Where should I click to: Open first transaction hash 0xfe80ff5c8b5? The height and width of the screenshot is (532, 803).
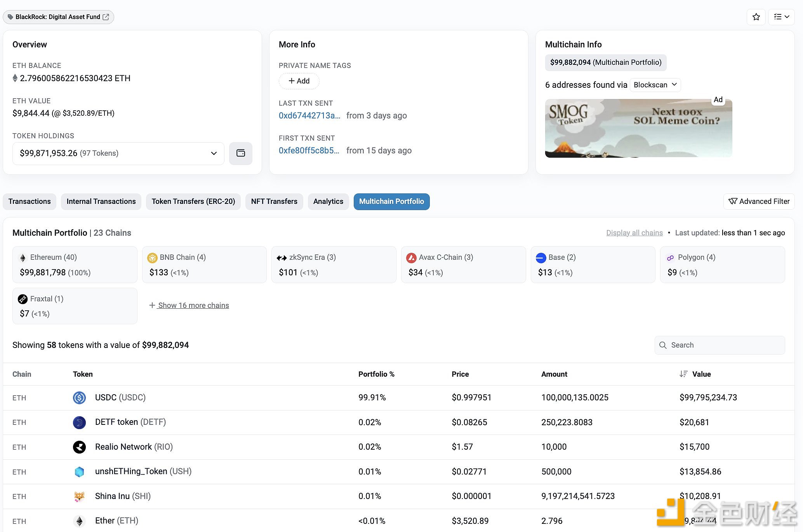[309, 151]
